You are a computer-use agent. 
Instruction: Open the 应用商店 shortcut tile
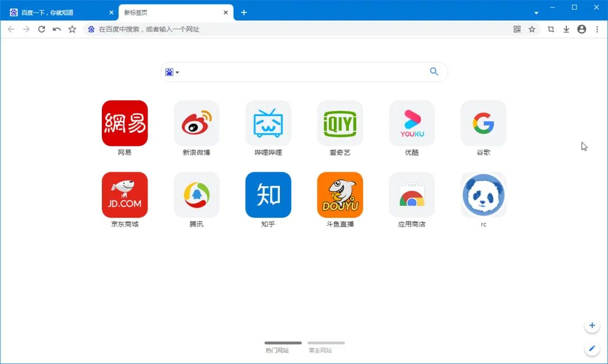412,195
